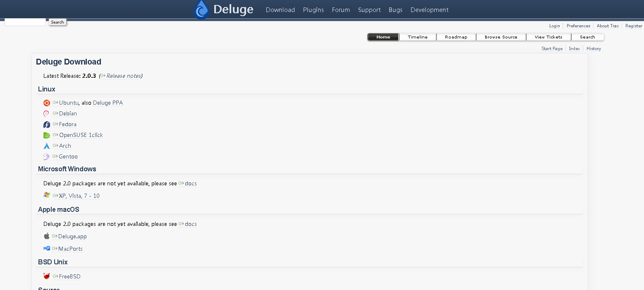Open the docs link under Microsoft Windows
Viewport: 644px width, 290px height.
[x=188, y=184]
